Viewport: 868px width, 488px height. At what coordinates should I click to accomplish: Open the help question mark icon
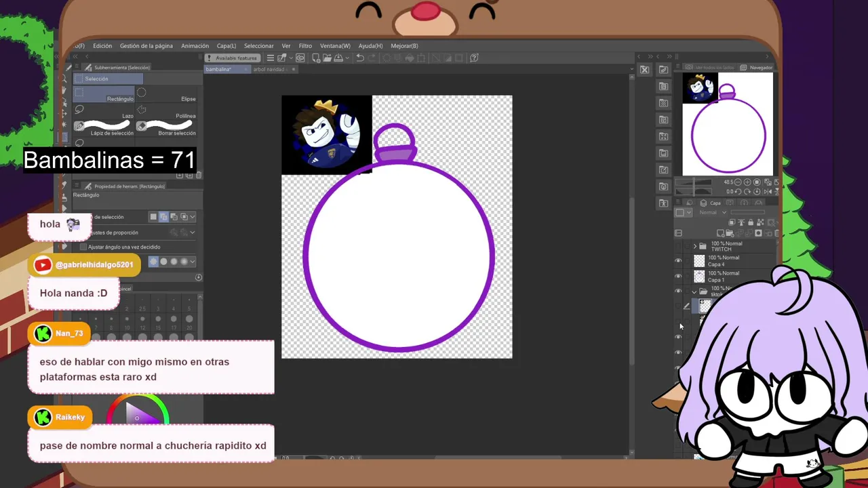pos(474,58)
